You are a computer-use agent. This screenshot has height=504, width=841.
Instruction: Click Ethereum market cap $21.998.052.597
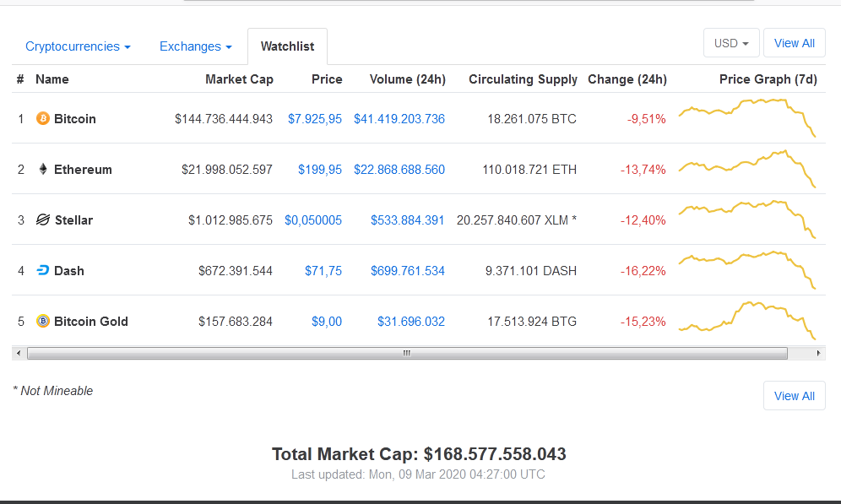(x=227, y=170)
